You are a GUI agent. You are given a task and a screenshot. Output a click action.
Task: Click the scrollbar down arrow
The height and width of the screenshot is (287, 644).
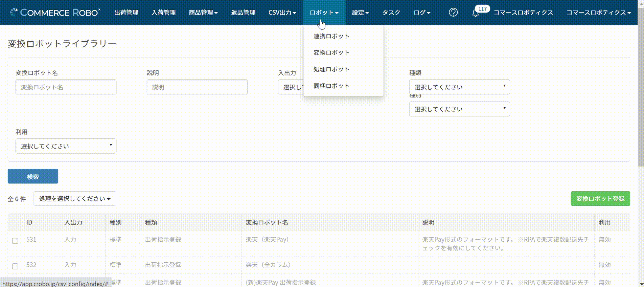pos(641,284)
